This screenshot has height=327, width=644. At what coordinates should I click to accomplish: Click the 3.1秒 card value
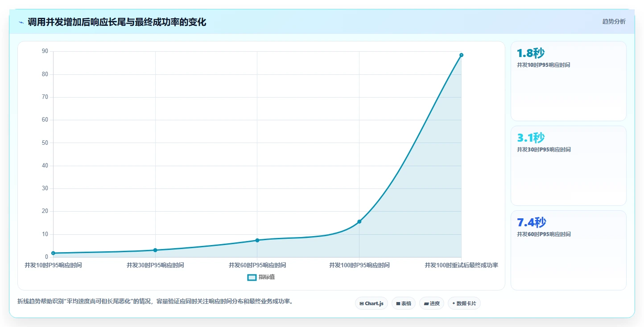[531, 138]
